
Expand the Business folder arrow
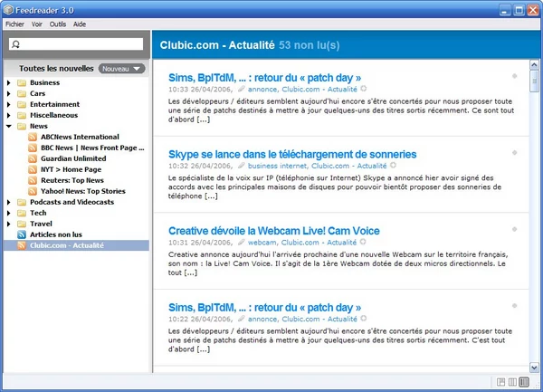9,82
